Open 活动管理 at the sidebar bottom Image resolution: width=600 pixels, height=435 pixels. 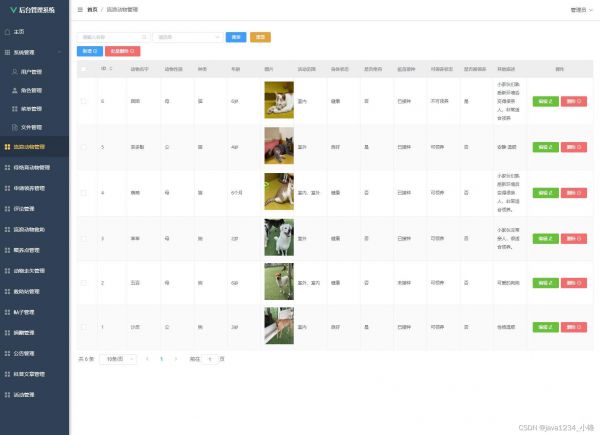pos(24,395)
